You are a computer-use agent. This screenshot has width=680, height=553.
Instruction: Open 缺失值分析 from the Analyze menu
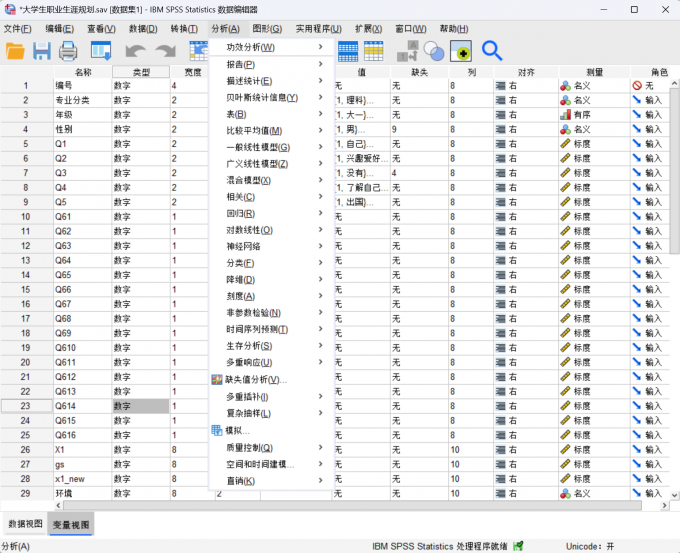(256, 380)
